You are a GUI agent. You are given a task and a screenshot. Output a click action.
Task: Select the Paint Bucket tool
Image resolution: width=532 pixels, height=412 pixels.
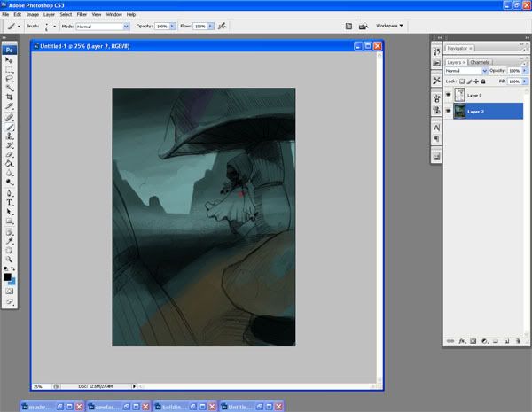click(9, 164)
